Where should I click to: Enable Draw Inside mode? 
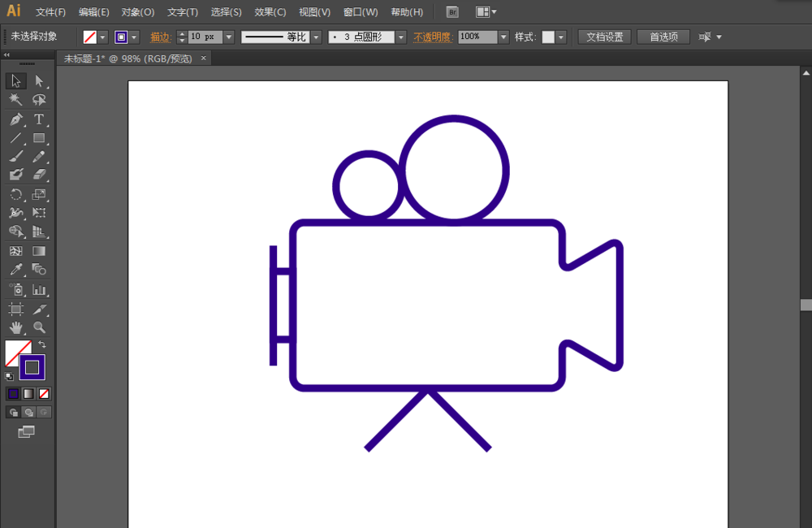[x=44, y=413]
